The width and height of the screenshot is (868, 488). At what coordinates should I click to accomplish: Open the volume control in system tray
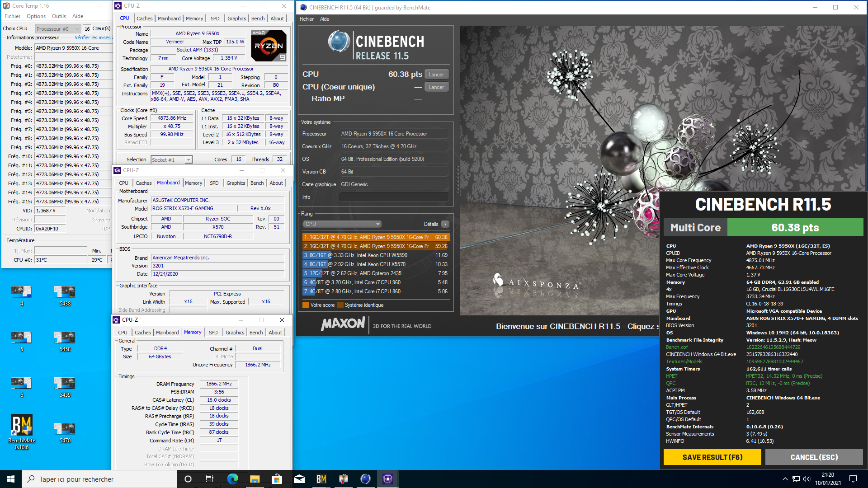coord(807,479)
